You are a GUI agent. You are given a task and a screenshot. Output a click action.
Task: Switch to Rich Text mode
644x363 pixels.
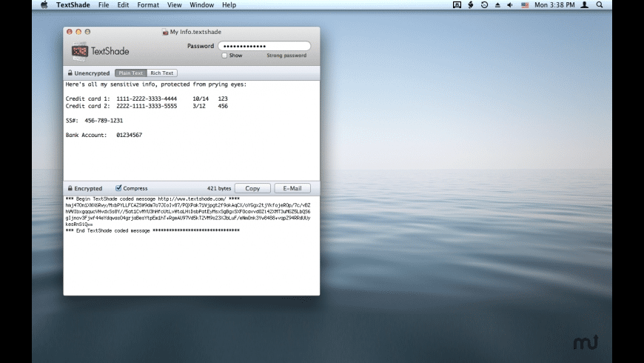pos(161,73)
